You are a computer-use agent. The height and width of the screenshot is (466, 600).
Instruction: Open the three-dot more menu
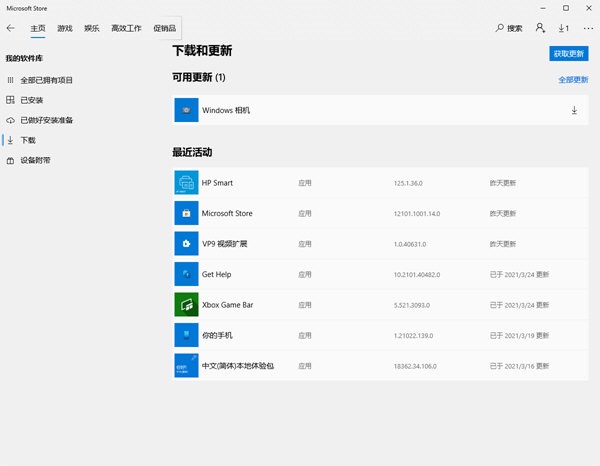(x=587, y=28)
